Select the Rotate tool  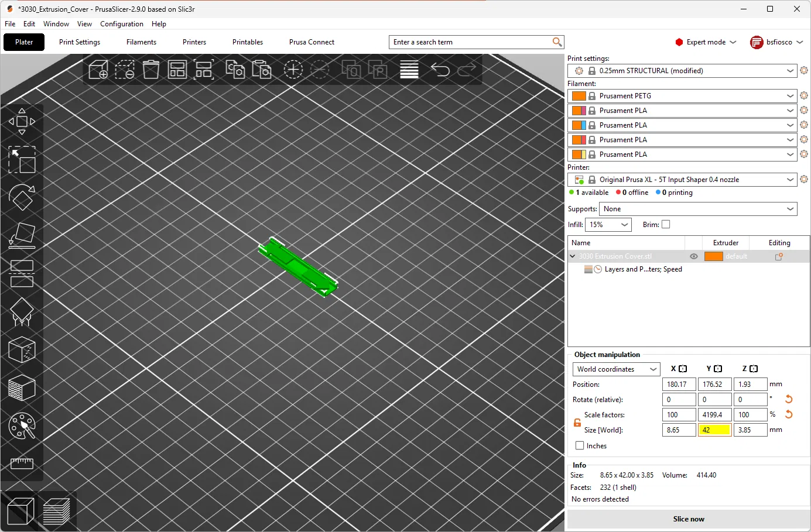(x=22, y=198)
